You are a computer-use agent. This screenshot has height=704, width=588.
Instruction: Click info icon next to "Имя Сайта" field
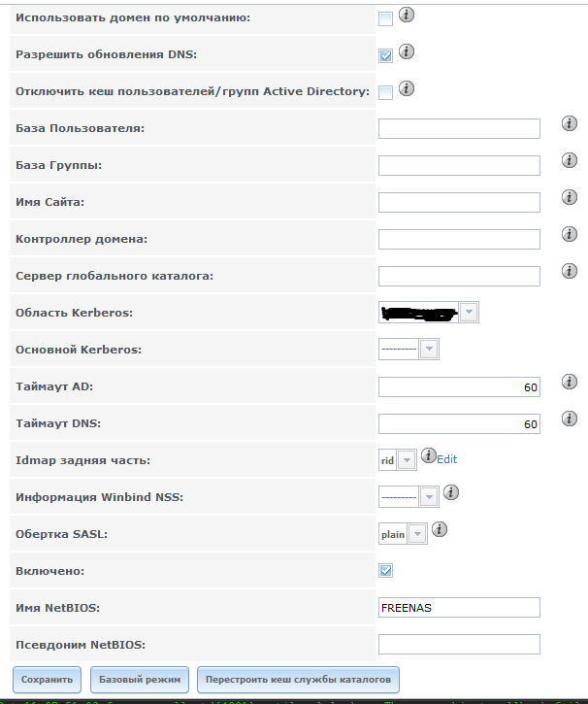point(570,197)
